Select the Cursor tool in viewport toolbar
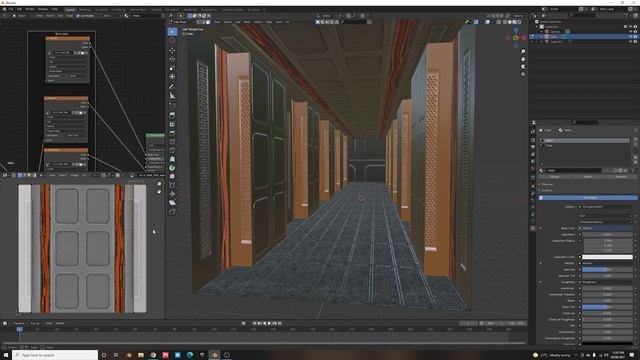Image resolution: width=640 pixels, height=360 pixels. click(x=172, y=41)
